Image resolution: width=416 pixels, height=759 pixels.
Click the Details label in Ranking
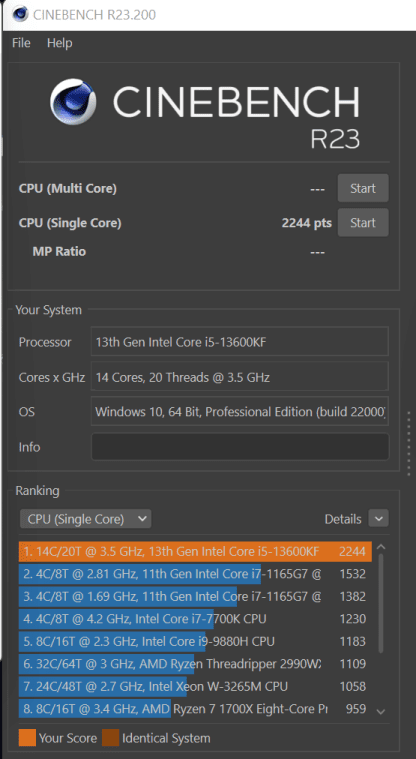(343, 519)
